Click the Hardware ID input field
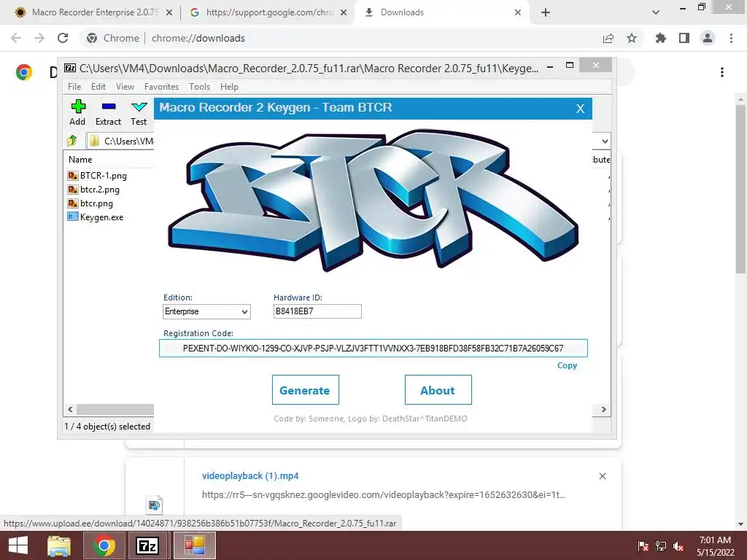 [x=317, y=311]
